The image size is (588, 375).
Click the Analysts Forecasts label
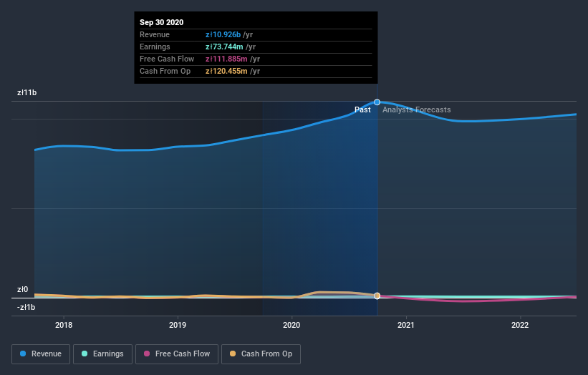[x=417, y=109]
